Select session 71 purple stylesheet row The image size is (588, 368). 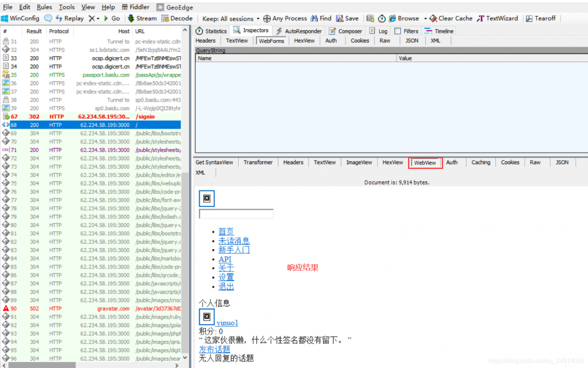click(91, 150)
